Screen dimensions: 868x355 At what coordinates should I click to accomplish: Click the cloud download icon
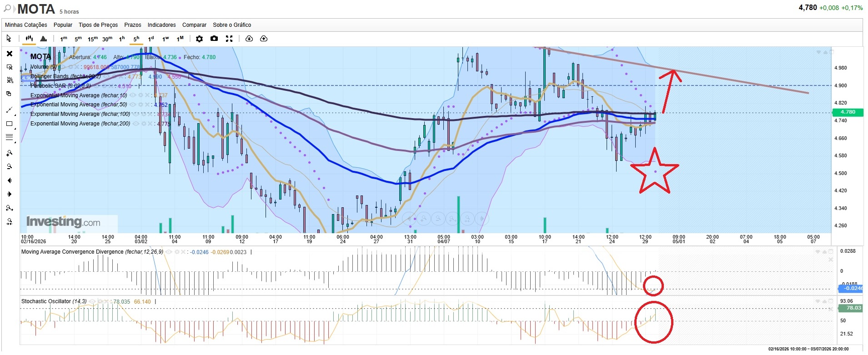click(249, 39)
